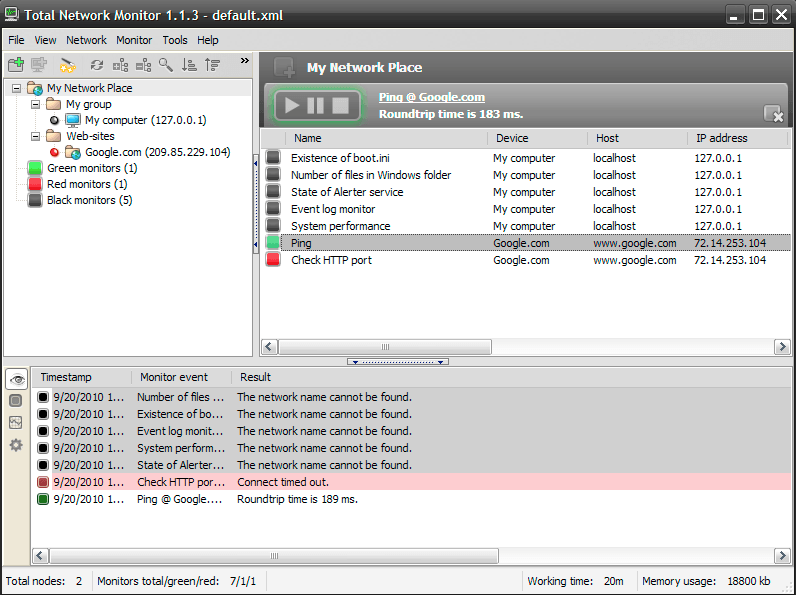The height and width of the screenshot is (595, 796).
Task: Select Red monitors (1) filter
Action: [87, 184]
